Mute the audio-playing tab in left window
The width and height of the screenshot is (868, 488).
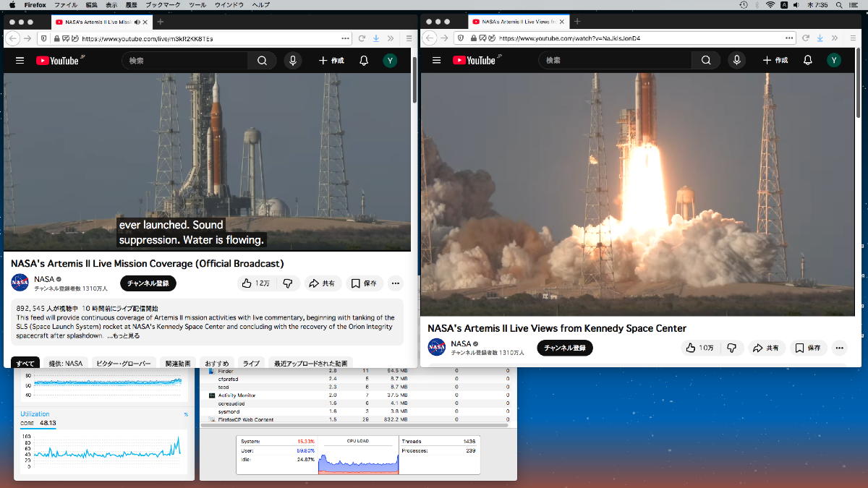137,22
